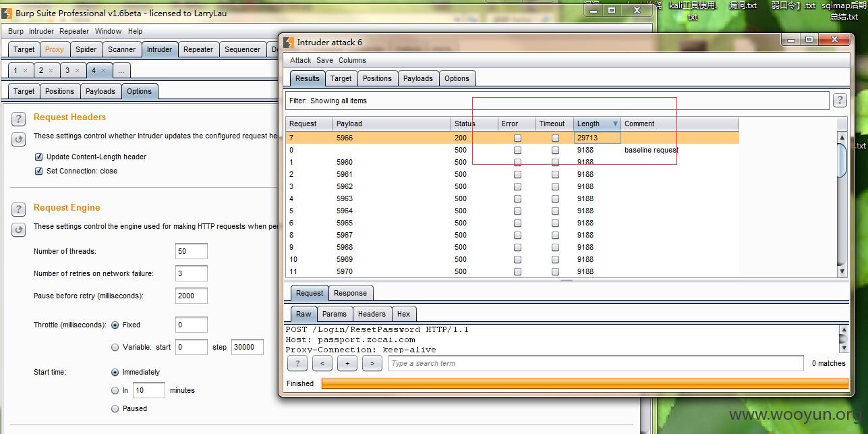
Task: Click the results table scroll-up arrow
Action: point(842,137)
